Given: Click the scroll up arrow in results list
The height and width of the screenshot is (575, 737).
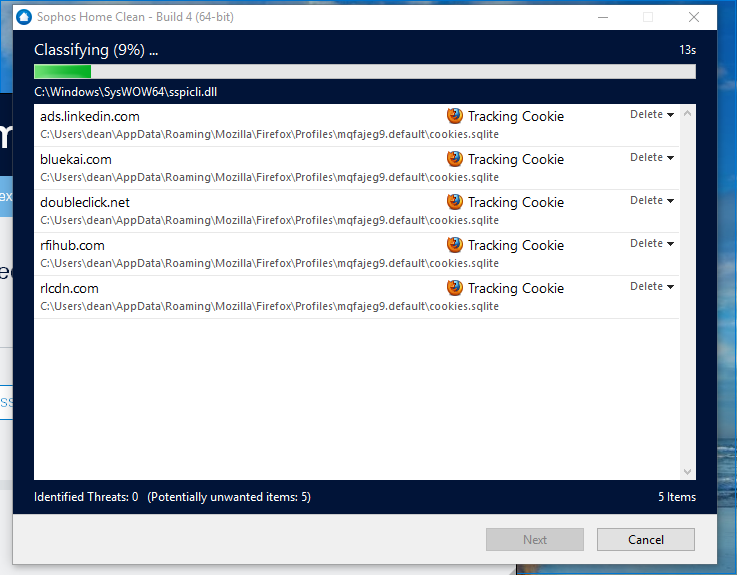Looking at the screenshot, I should tap(687, 113).
